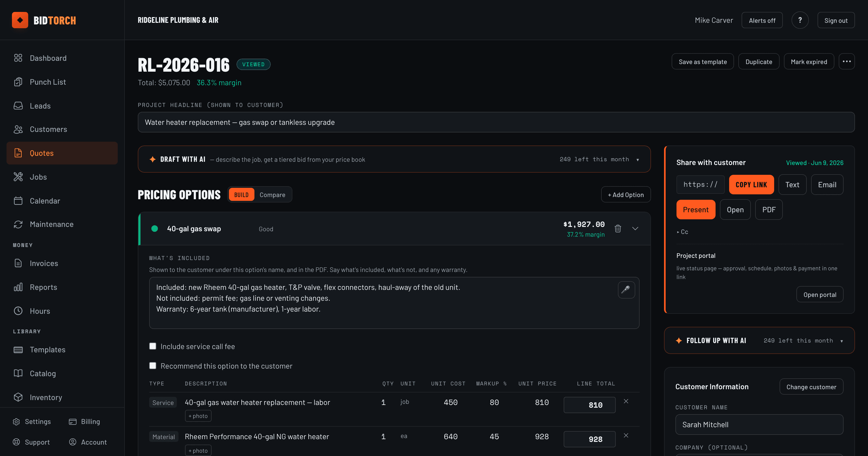The width and height of the screenshot is (868, 456).
Task: Click the What's Included text area
Action: pos(394,303)
